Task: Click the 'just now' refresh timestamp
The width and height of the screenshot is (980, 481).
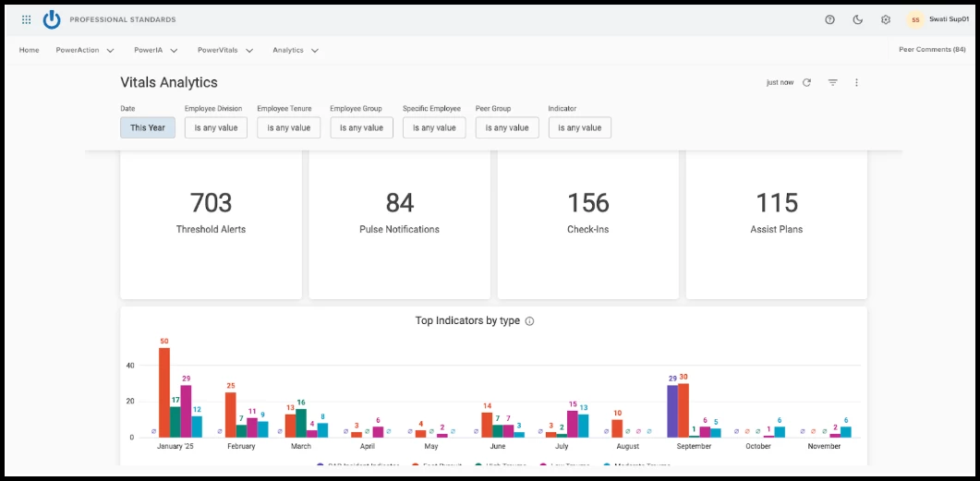Action: tap(780, 82)
